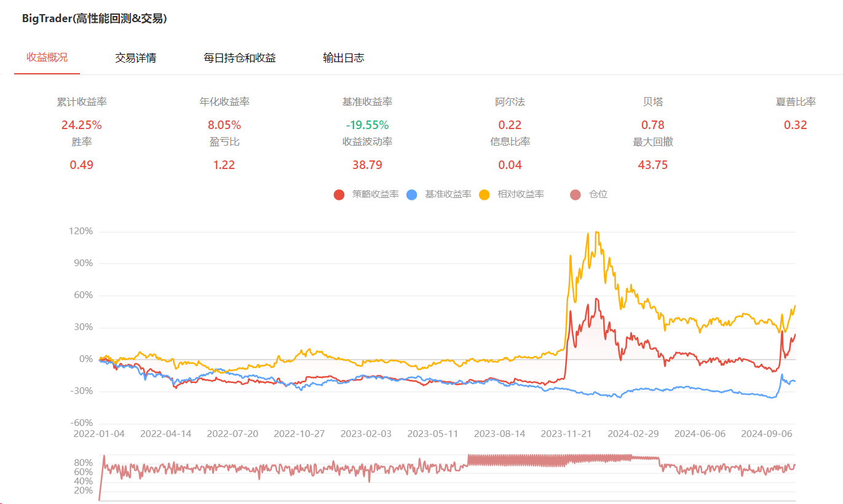Click the 2022-01-04 x-axis date
Image resolution: width=843 pixels, height=504 pixels.
tap(99, 433)
